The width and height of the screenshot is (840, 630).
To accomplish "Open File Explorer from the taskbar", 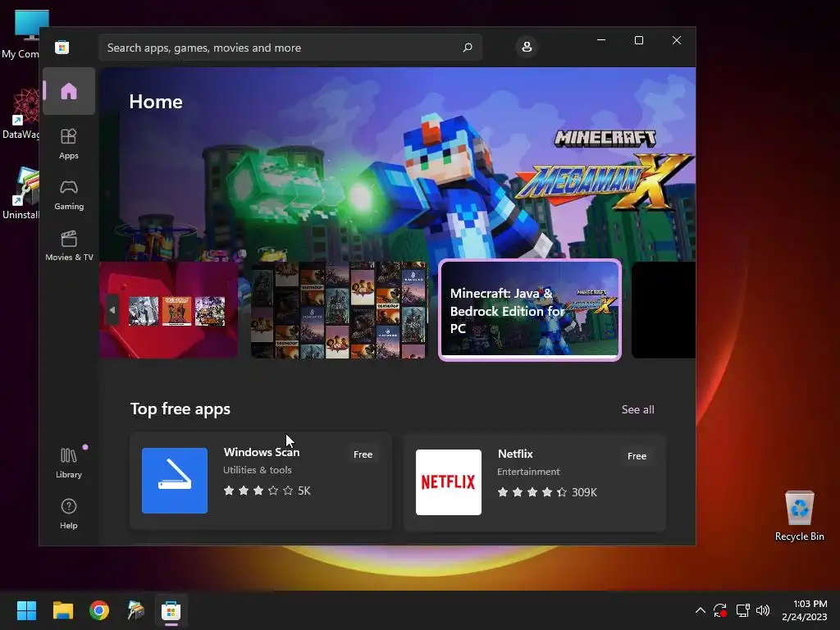I will click(x=62, y=610).
